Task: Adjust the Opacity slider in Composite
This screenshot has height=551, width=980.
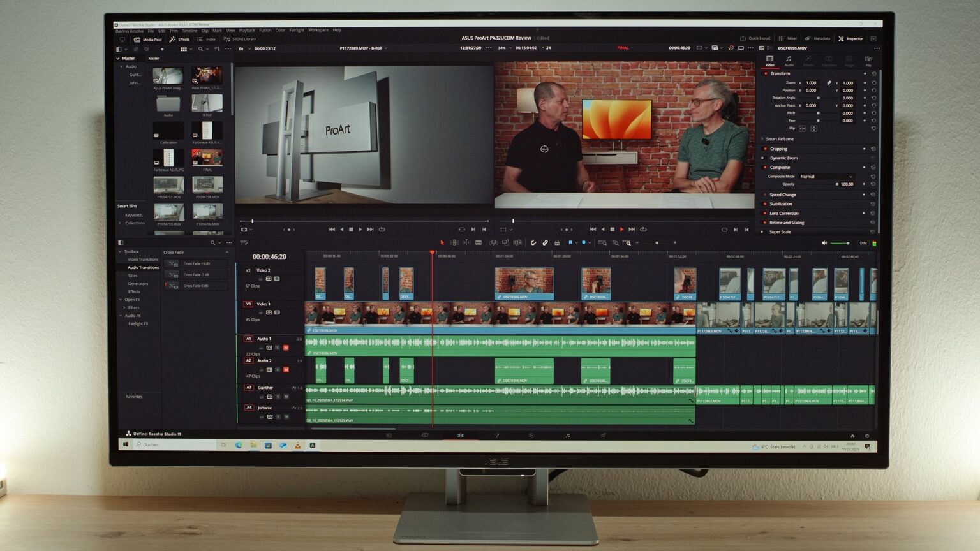Action: click(x=818, y=184)
